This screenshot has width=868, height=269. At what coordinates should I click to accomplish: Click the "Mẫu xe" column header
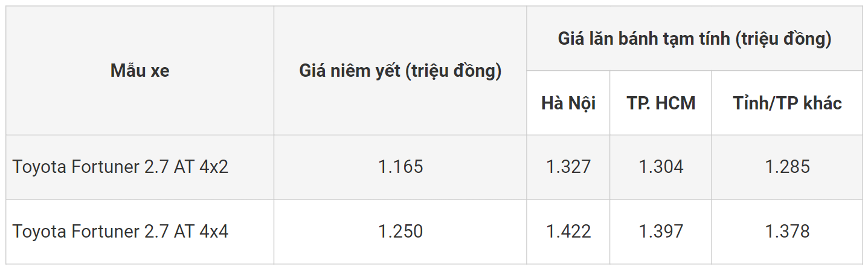(x=140, y=71)
